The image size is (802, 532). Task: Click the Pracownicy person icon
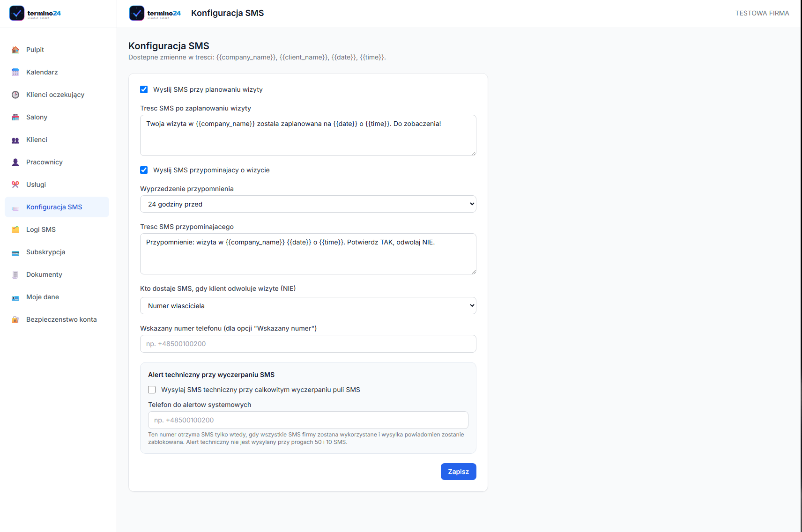pyautogui.click(x=15, y=162)
